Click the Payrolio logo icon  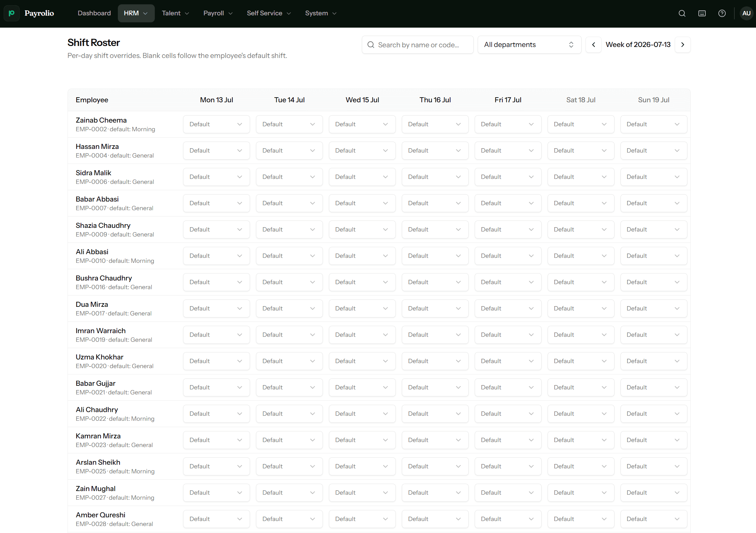[12, 13]
